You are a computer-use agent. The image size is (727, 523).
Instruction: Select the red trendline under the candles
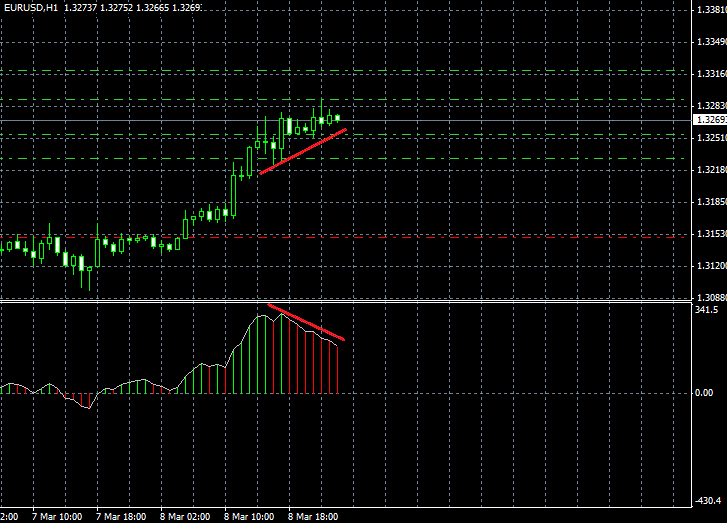click(303, 151)
